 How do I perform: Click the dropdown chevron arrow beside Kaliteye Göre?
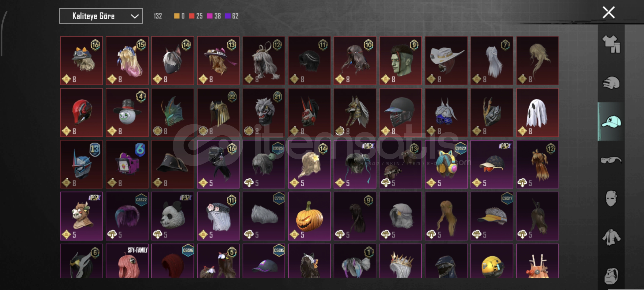pos(134,16)
